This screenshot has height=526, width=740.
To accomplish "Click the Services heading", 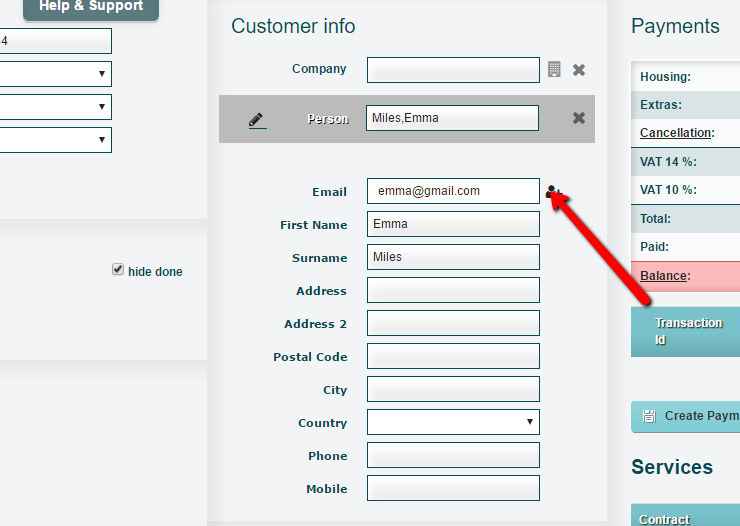I will click(672, 467).
